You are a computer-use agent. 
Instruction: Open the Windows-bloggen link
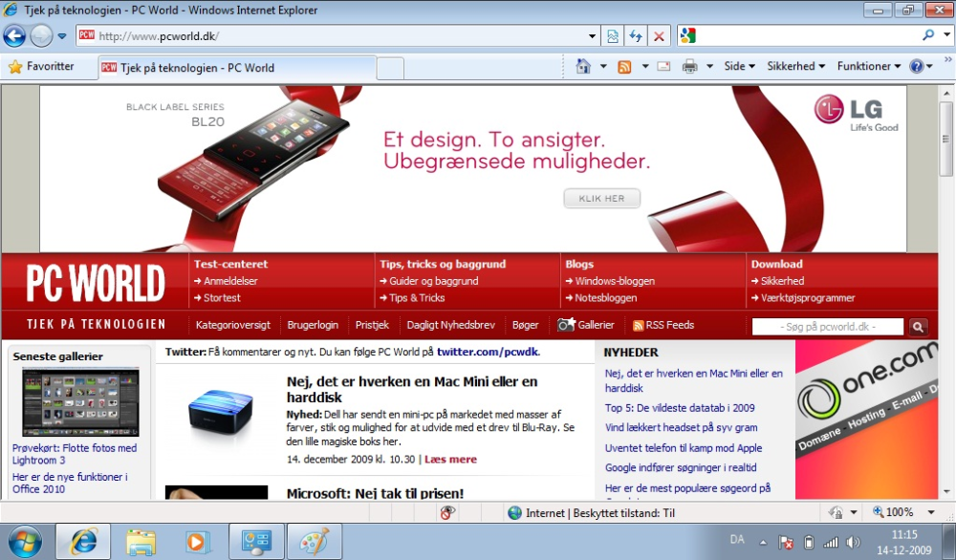pyautogui.click(x=615, y=281)
